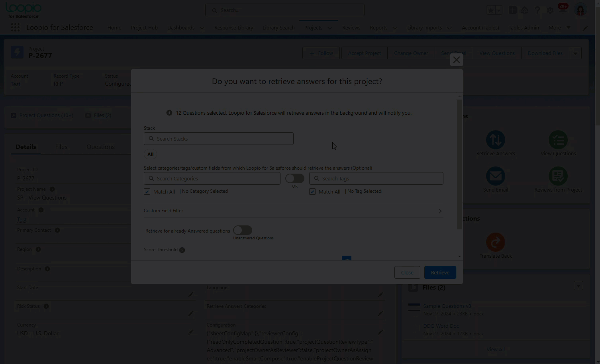Toggle the OR switch between categories and tags

(x=295, y=178)
